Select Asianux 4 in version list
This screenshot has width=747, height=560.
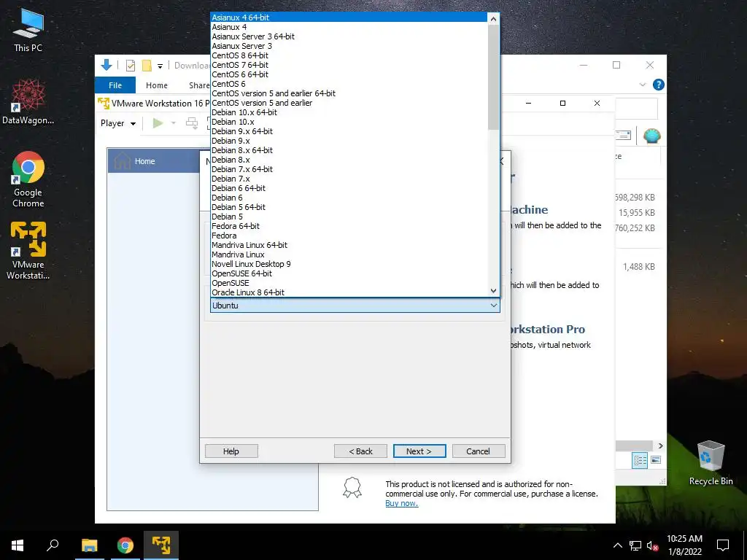349,27
